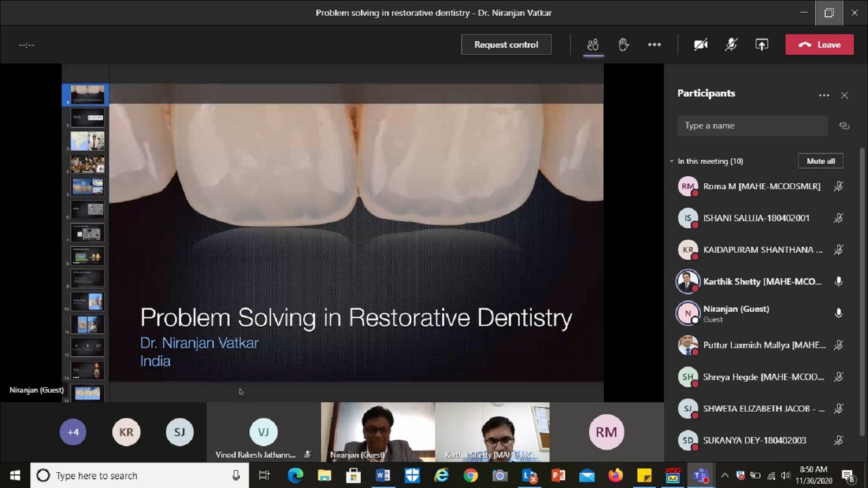Expand the +4 additional participants bubble
Viewport: 868px width, 488px height.
pos(73,432)
